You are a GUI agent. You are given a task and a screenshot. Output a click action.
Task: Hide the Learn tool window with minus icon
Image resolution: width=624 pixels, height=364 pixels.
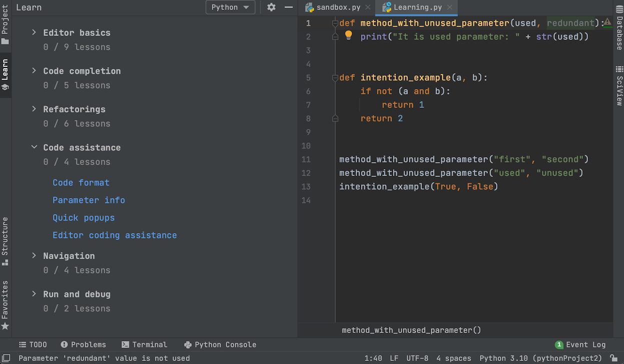(288, 7)
